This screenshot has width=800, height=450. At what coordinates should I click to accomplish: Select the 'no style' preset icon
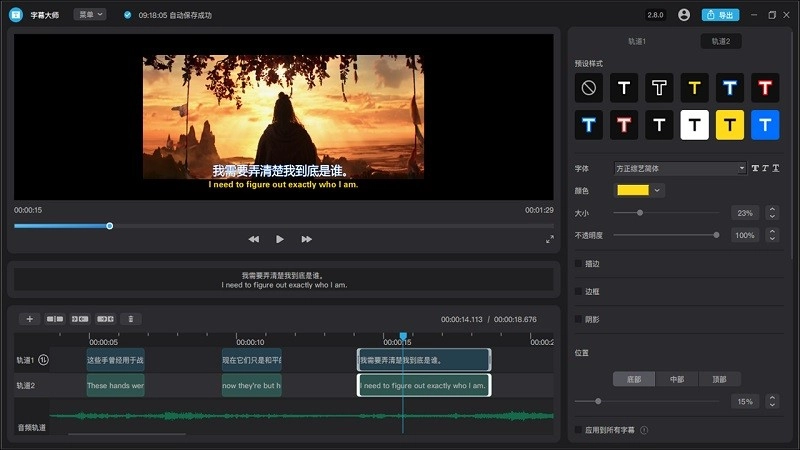tap(589, 88)
